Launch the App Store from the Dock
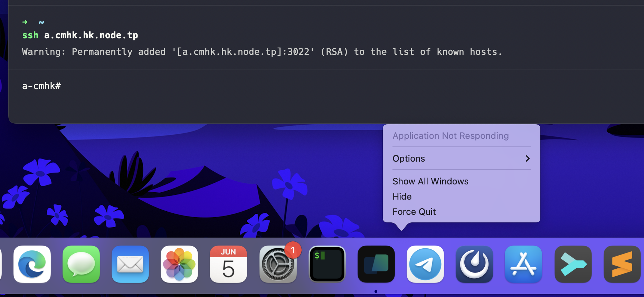Image resolution: width=644 pixels, height=297 pixels. coord(523,264)
